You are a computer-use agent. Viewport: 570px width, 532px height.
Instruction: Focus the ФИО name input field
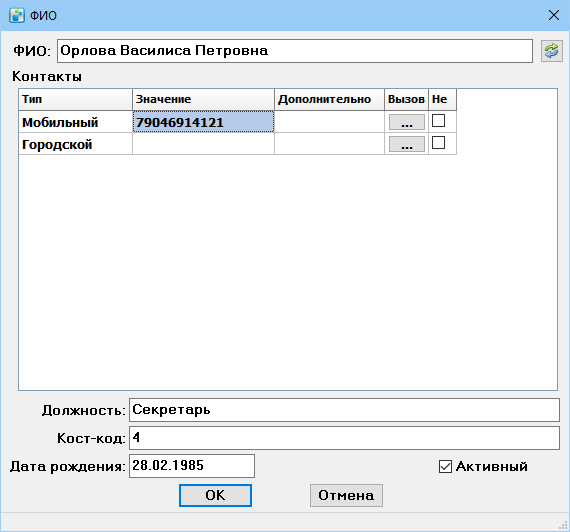tap(295, 51)
